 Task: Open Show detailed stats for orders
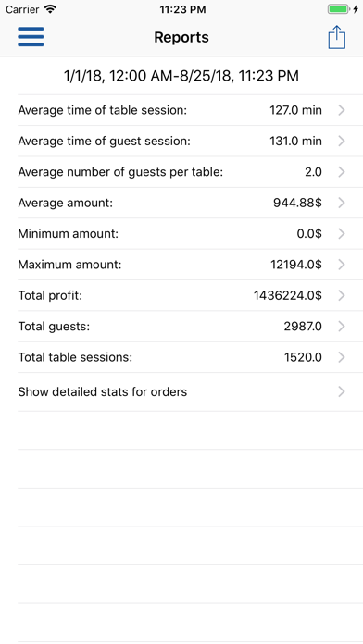[x=190, y=391]
